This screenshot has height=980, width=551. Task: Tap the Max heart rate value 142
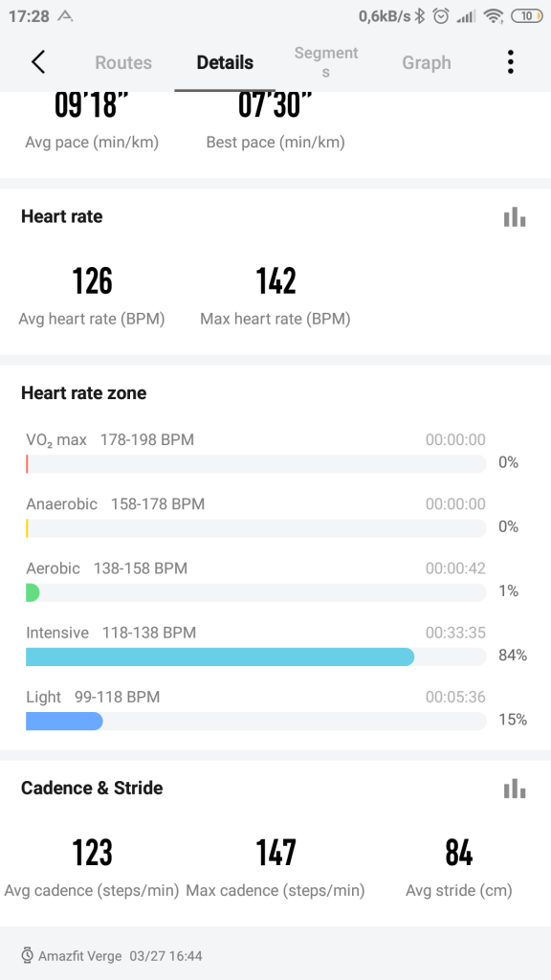[275, 280]
